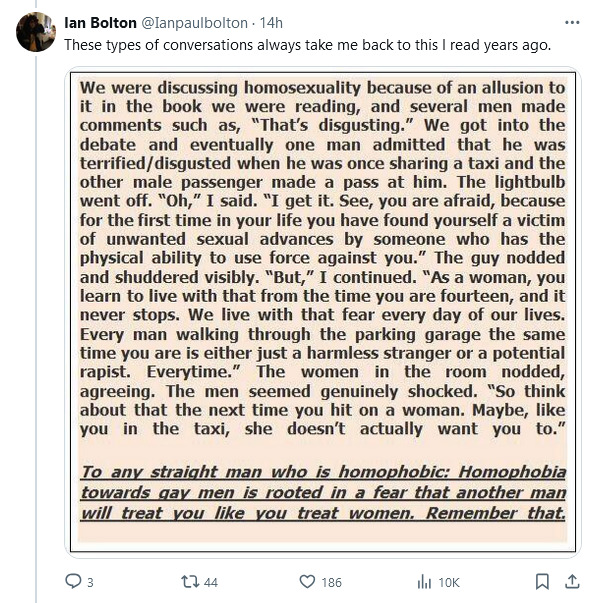The width and height of the screenshot is (598, 603).
Task: Click the 10K views count
Action: (449, 583)
